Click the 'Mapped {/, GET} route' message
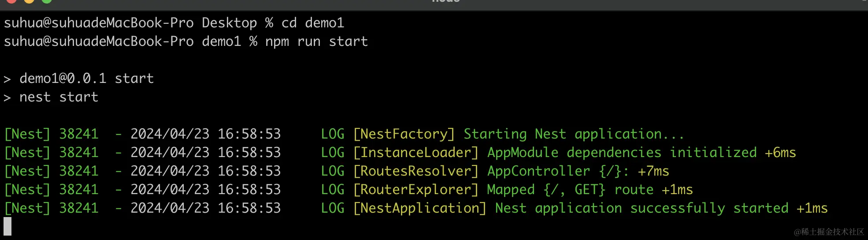This screenshot has width=868, height=240. pos(570,190)
